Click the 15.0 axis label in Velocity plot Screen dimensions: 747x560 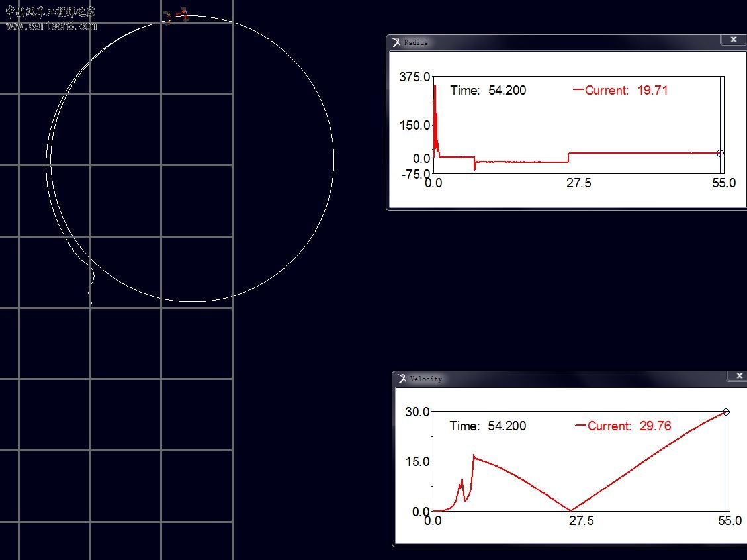click(x=417, y=461)
